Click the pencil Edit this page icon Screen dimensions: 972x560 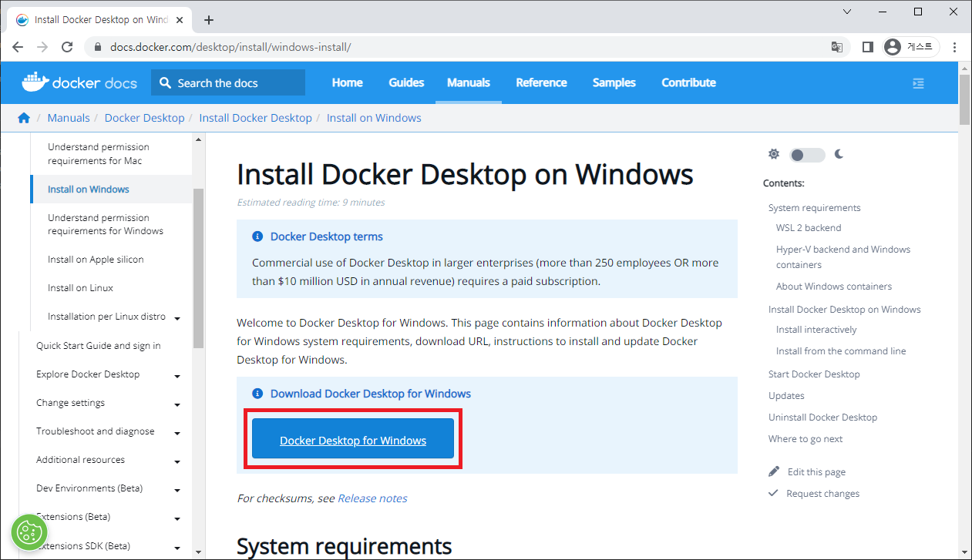(774, 471)
